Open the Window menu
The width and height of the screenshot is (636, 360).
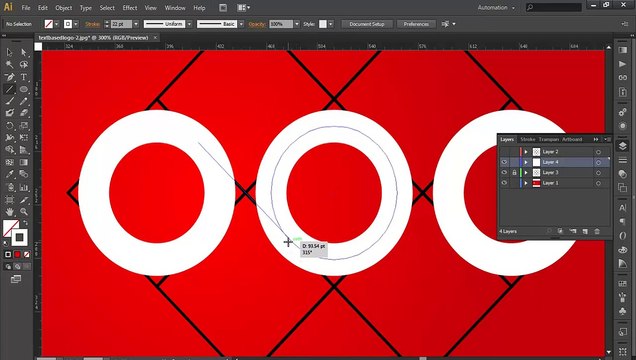click(175, 8)
